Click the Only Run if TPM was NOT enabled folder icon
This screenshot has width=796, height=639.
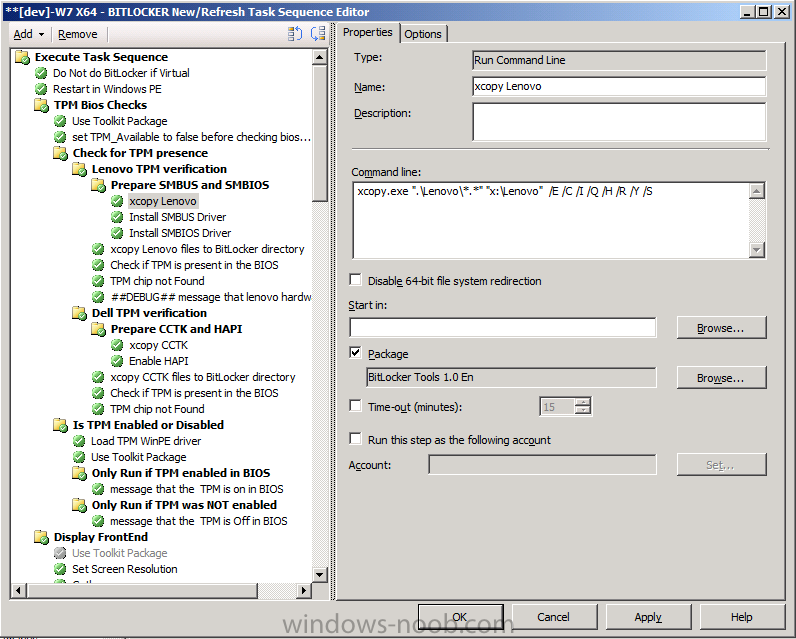[x=80, y=505]
